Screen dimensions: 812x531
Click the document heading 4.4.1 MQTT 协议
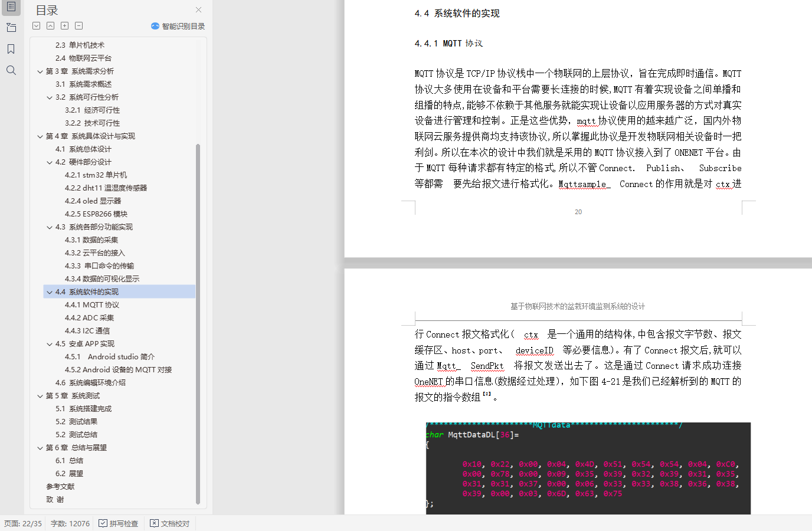coord(448,44)
